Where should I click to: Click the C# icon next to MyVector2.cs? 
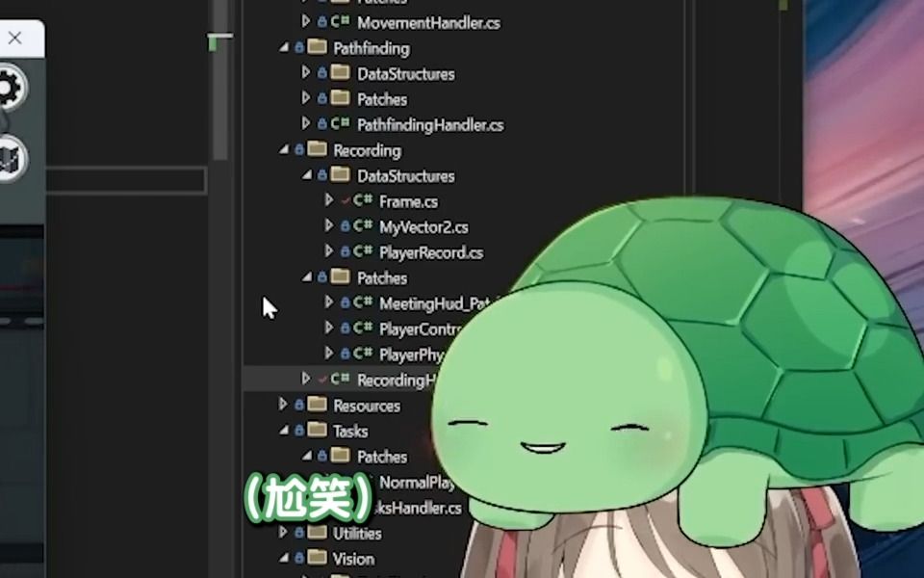[363, 227]
